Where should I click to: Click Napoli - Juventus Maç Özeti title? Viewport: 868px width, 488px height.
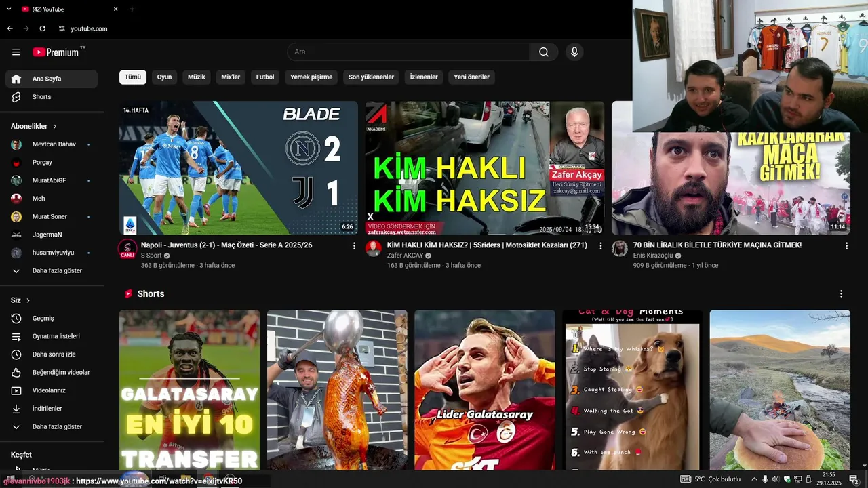pyautogui.click(x=226, y=245)
